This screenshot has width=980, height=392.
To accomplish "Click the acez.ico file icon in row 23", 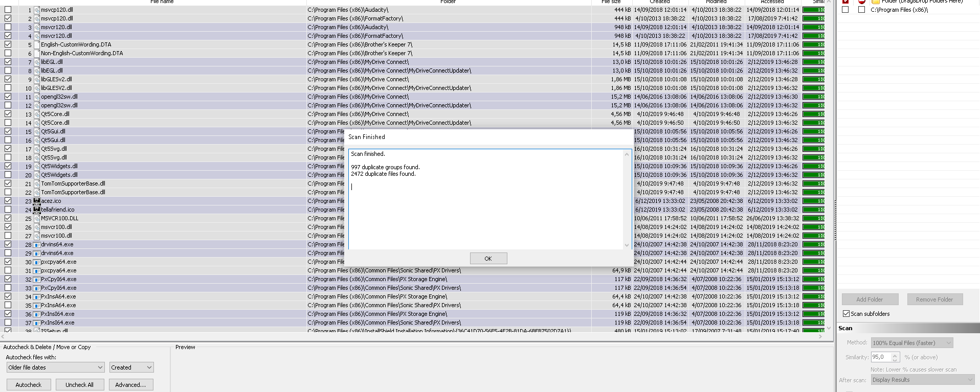I will (x=37, y=201).
